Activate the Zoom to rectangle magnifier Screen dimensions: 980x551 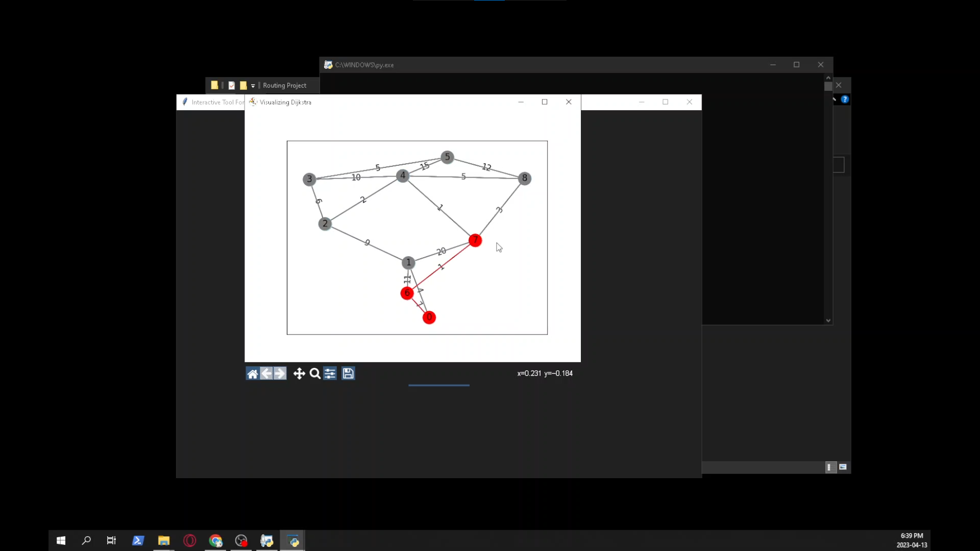315,374
